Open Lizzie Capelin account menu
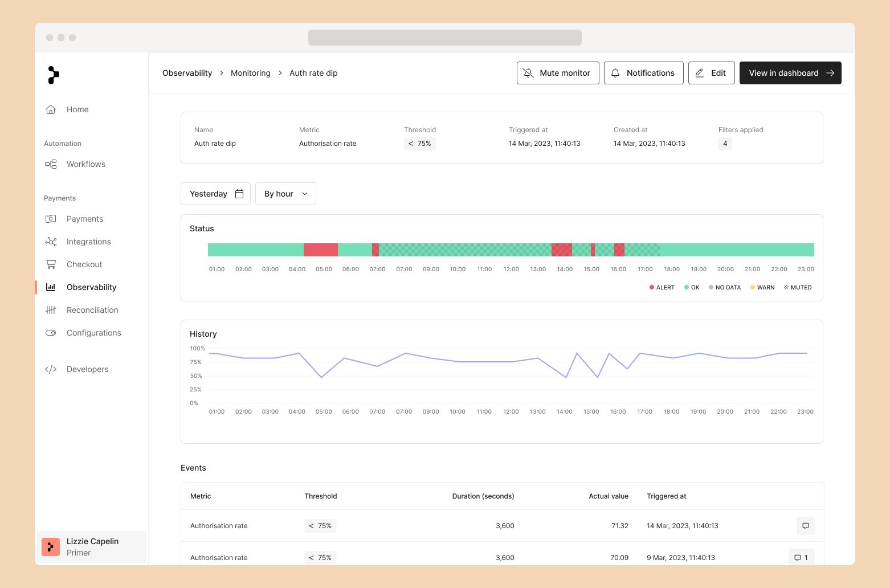This screenshot has height=588, width=890. [x=92, y=547]
